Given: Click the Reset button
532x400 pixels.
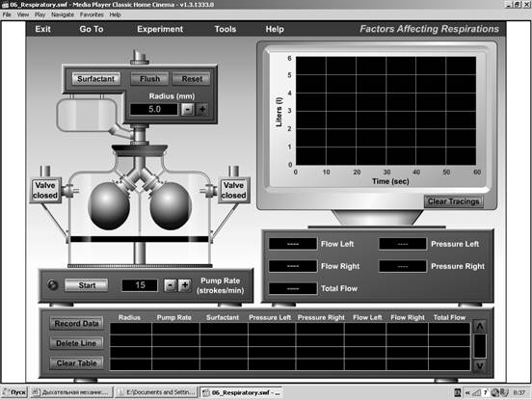Looking at the screenshot, I should (192, 79).
